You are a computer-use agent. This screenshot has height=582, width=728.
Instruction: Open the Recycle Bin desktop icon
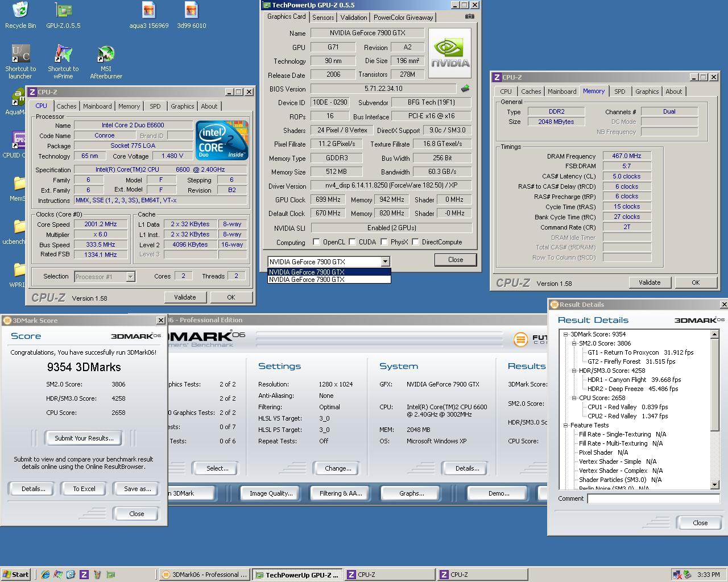click(x=20, y=15)
